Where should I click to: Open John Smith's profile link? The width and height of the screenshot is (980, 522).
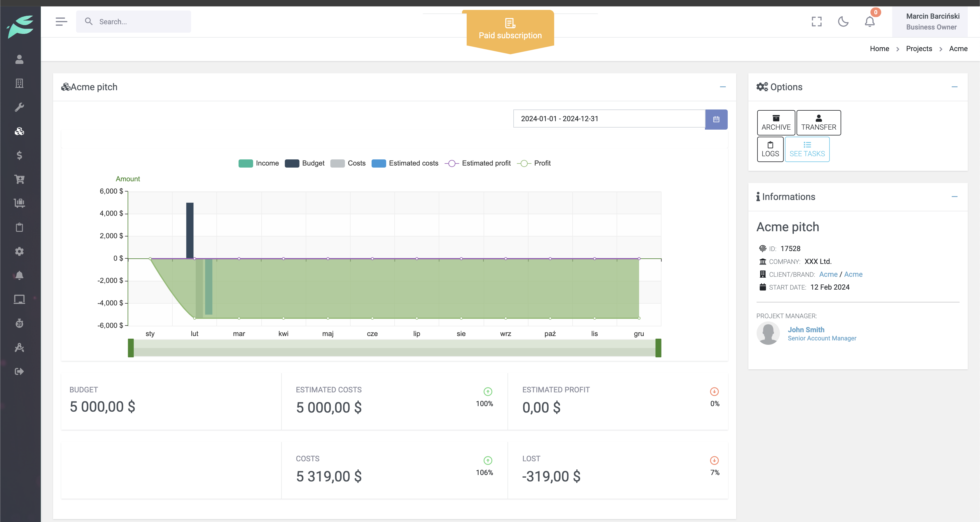pos(806,330)
